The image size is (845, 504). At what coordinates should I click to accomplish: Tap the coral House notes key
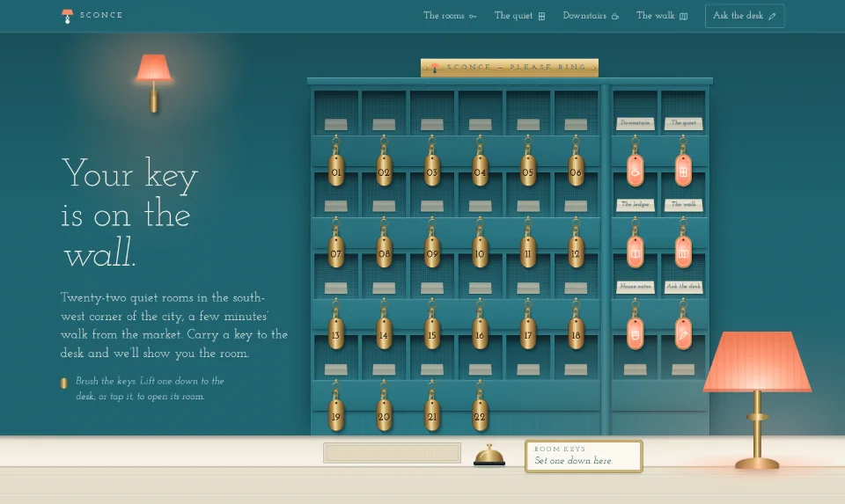click(x=636, y=334)
